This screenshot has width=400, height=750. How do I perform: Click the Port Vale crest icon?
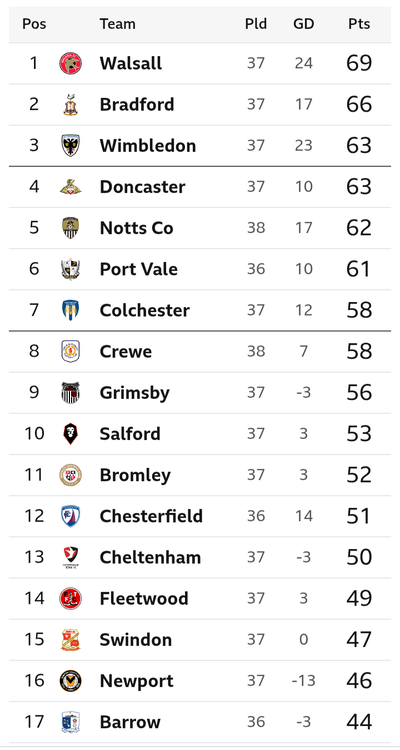(70, 269)
